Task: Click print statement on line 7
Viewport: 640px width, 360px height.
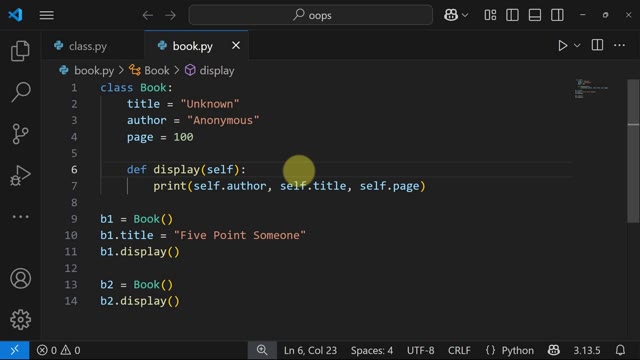Action: [x=289, y=186]
